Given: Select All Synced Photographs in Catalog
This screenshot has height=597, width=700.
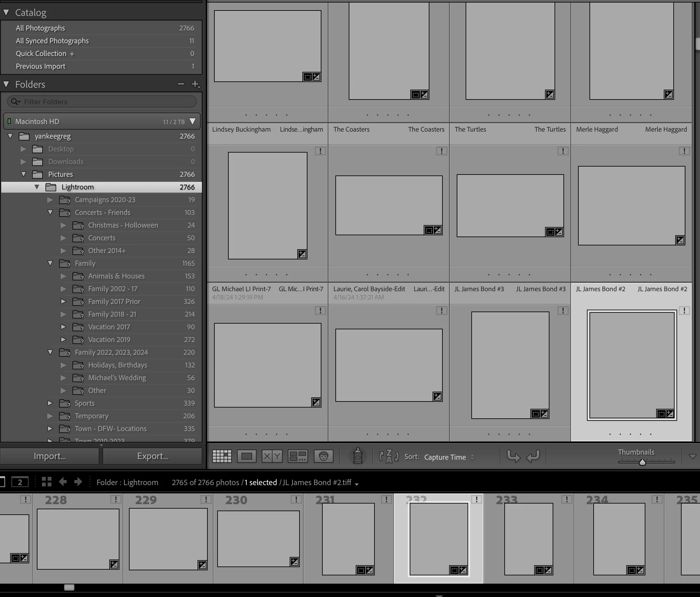Looking at the screenshot, I should tap(52, 41).
